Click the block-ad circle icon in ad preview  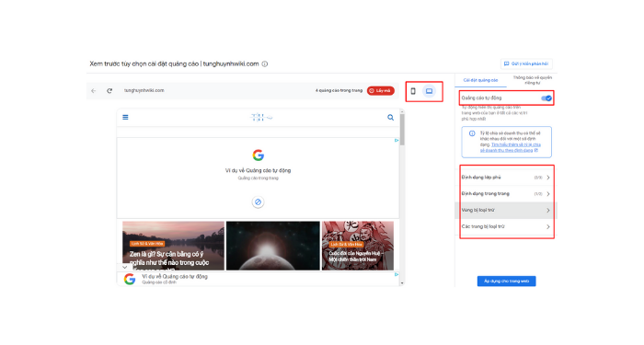[x=258, y=202]
